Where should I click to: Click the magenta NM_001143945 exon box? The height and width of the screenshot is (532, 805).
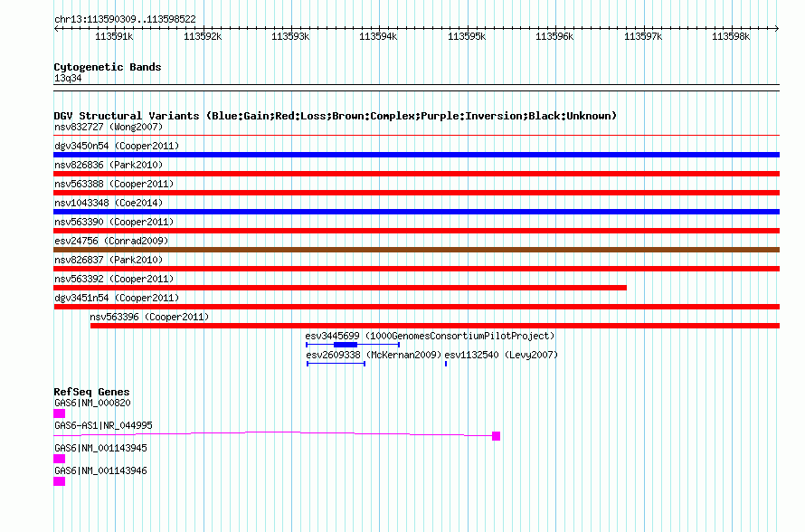59,459
